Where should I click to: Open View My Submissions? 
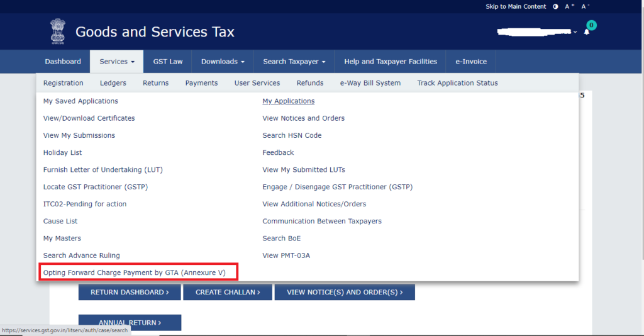(x=79, y=135)
